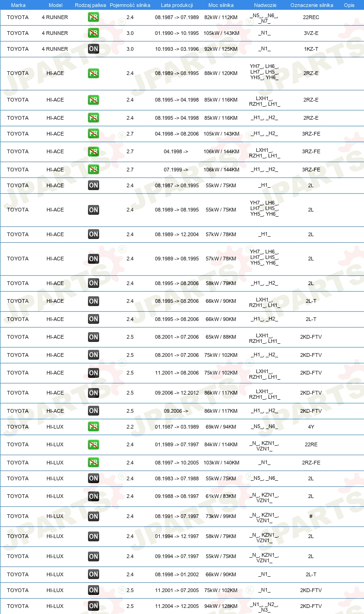Click 105kW / 143KM in 4 RUNNER row
Screen dimensions: 364x614
point(221,33)
